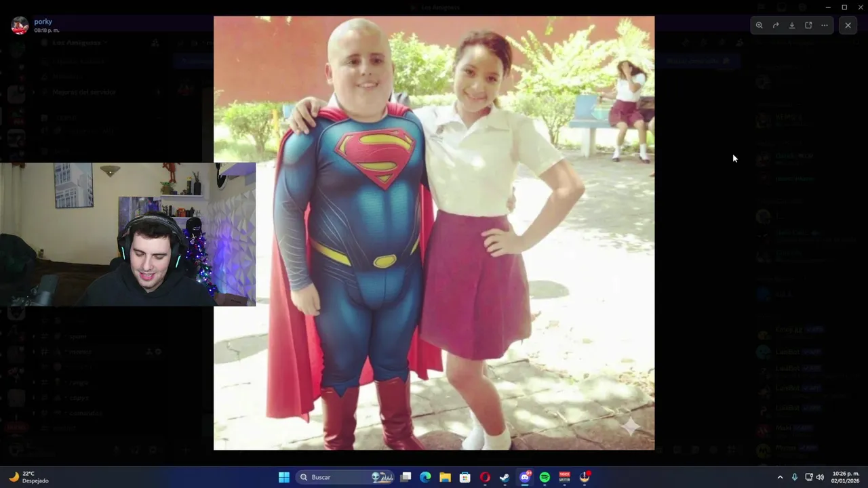
Task: Switch to Discord in the taskbar
Action: (524, 477)
